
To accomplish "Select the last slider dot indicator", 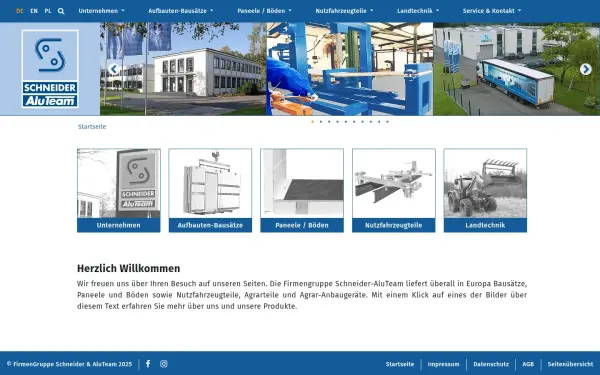I will click(387, 122).
